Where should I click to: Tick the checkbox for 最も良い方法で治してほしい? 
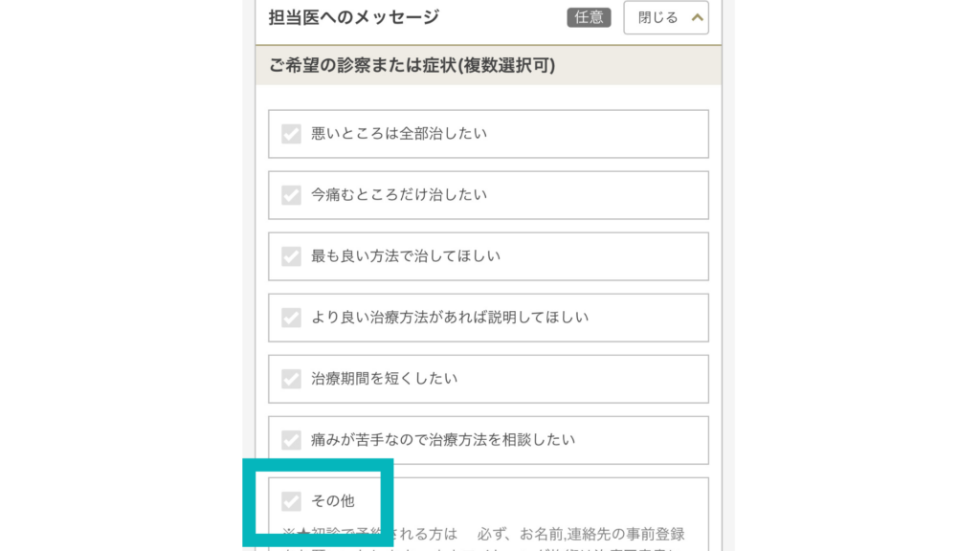click(291, 256)
